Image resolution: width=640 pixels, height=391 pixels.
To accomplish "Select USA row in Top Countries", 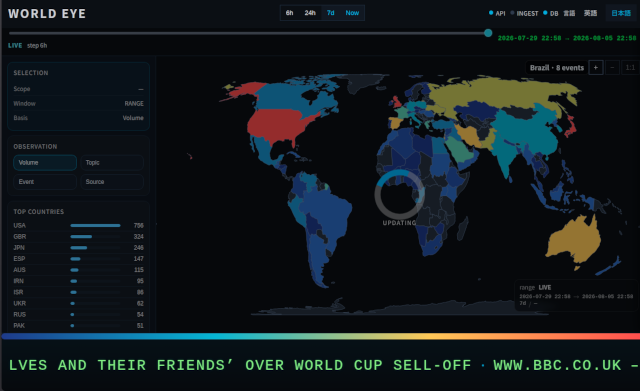I will coord(78,225).
